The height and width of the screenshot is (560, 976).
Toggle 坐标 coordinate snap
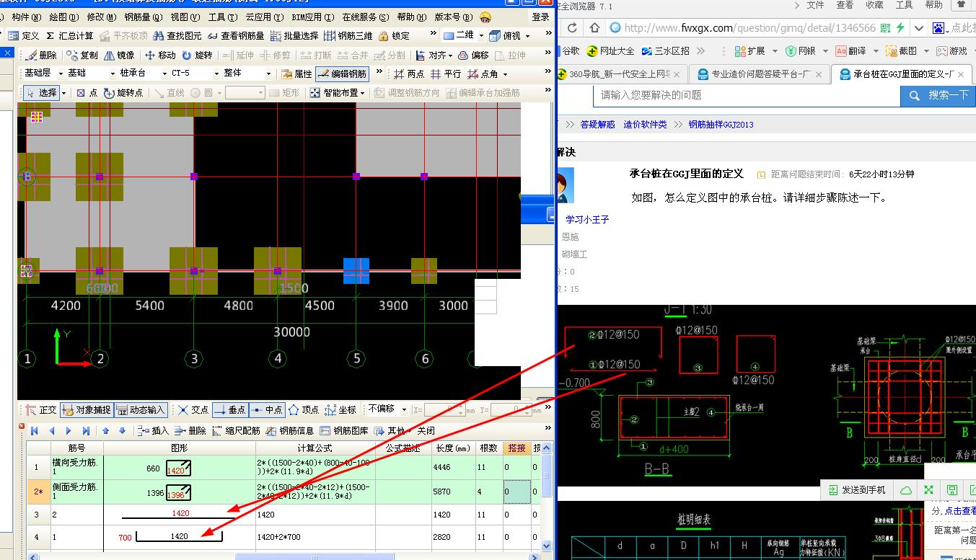(340, 409)
